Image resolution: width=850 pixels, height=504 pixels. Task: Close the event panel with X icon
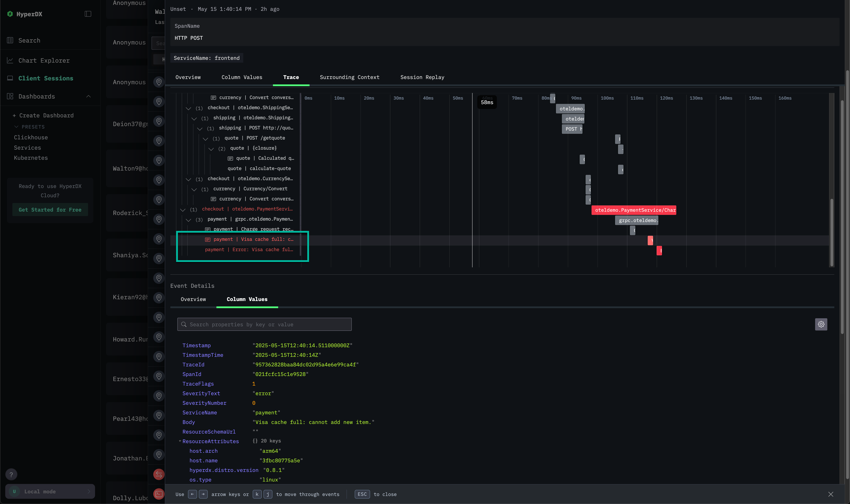click(x=831, y=494)
